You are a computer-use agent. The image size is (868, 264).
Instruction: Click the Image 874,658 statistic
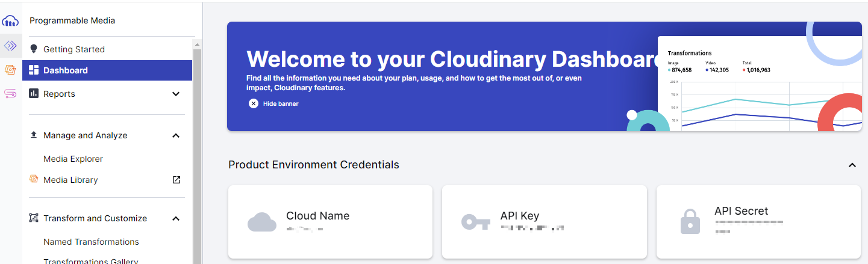click(679, 67)
